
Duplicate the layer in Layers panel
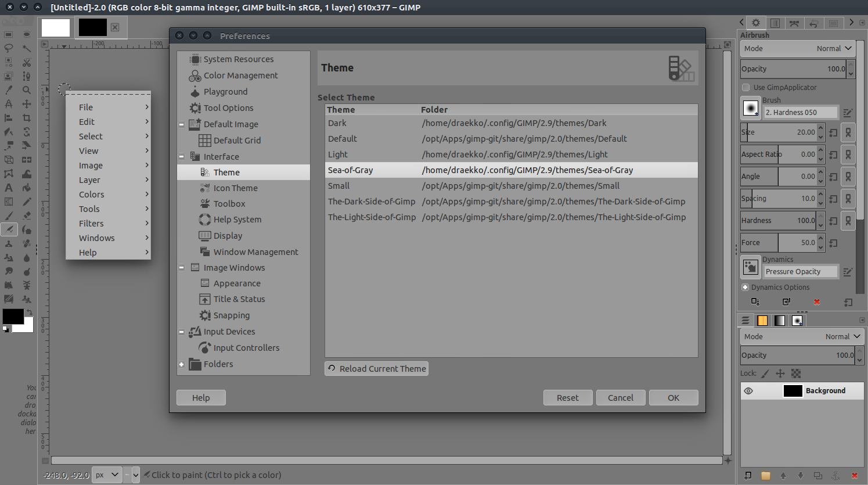pyautogui.click(x=818, y=476)
